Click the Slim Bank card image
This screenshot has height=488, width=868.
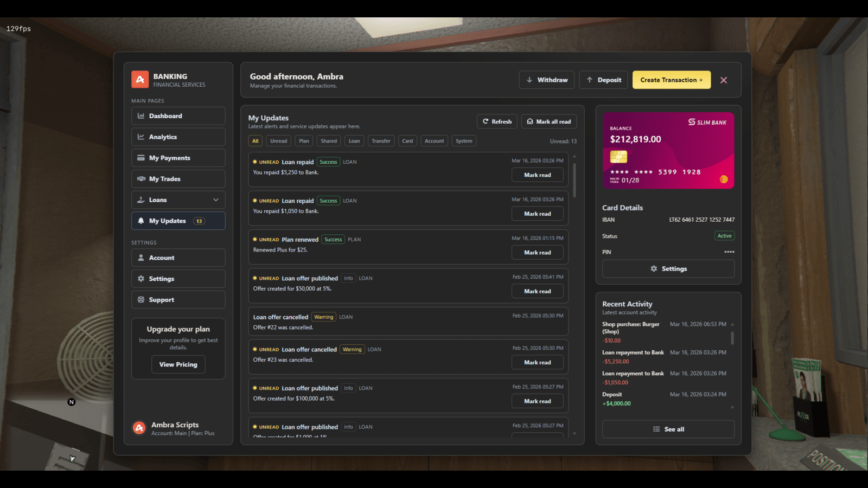(x=668, y=151)
